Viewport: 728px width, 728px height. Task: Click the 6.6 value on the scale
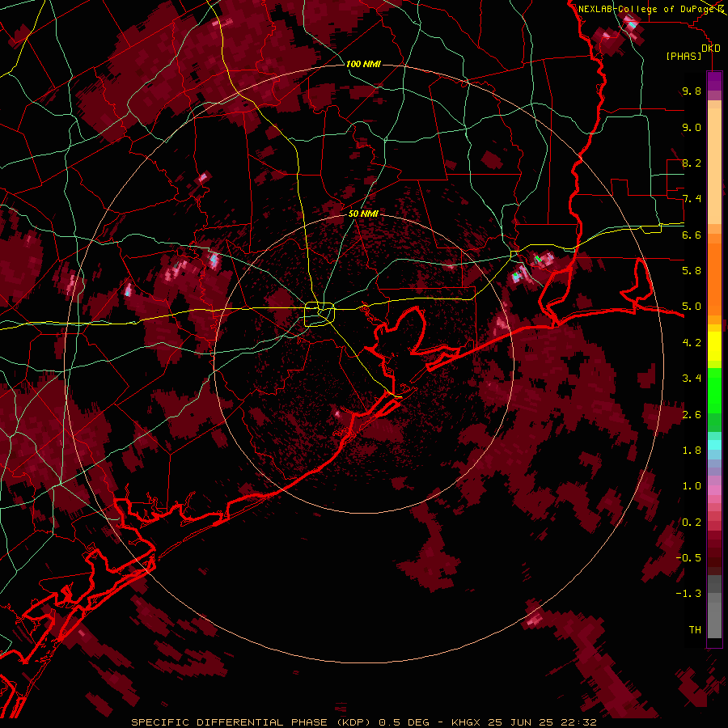pyautogui.click(x=692, y=235)
